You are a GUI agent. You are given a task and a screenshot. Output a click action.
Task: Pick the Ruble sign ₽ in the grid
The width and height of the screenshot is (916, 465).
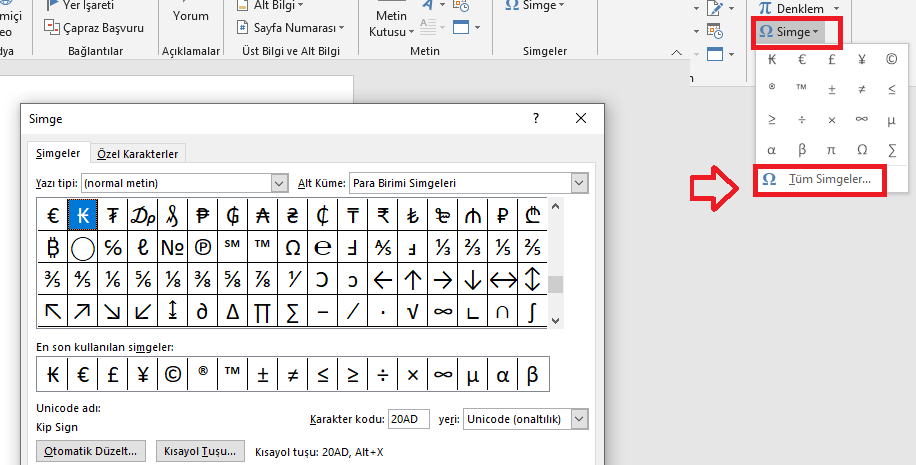pos(502,215)
